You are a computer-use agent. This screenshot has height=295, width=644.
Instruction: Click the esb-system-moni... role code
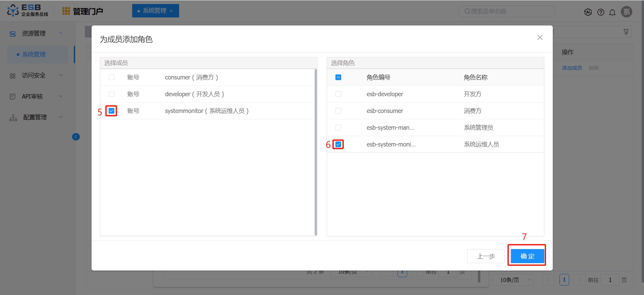click(391, 144)
